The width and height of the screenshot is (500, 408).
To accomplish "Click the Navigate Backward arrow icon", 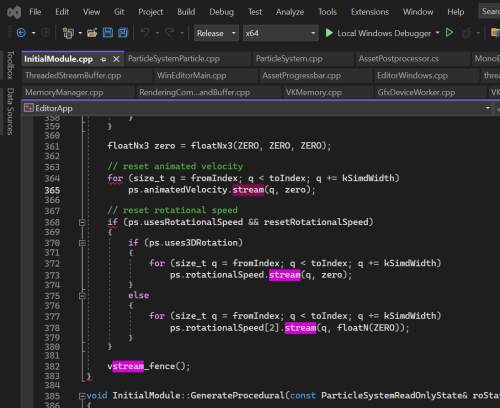I will [21, 33].
